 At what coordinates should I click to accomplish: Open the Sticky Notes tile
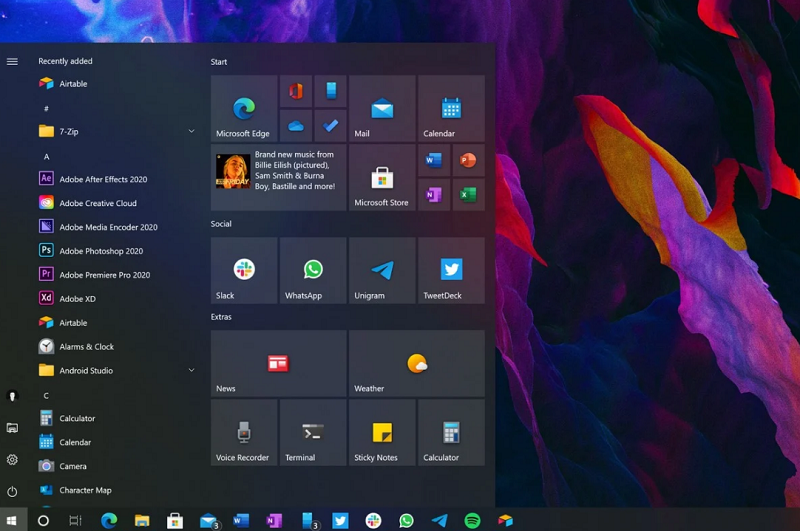click(382, 432)
